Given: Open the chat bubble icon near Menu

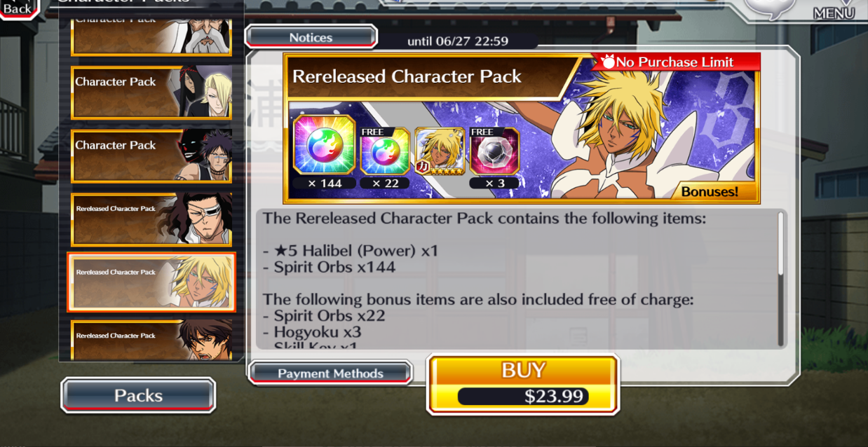Looking at the screenshot, I should pos(770,8).
